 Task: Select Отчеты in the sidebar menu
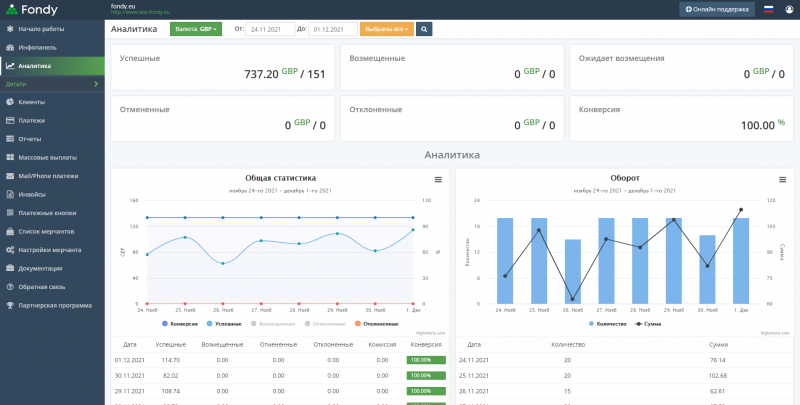(x=30, y=139)
